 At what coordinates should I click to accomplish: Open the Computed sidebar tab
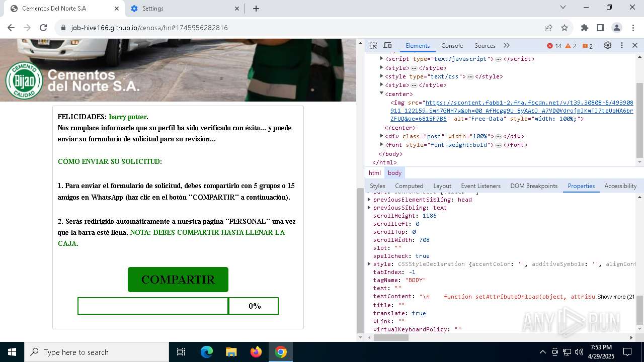[x=409, y=186]
